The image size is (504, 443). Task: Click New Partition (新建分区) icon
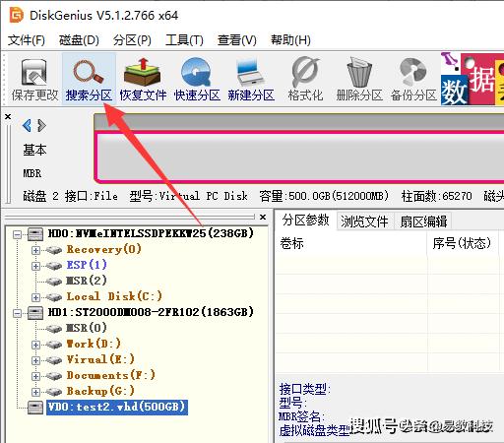click(250, 72)
